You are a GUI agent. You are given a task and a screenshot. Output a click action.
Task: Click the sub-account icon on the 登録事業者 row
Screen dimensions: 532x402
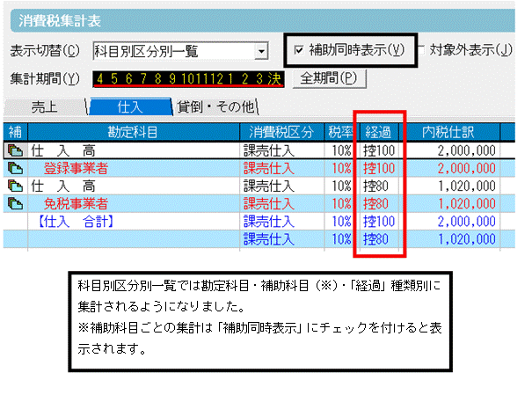pyautogui.click(x=15, y=168)
